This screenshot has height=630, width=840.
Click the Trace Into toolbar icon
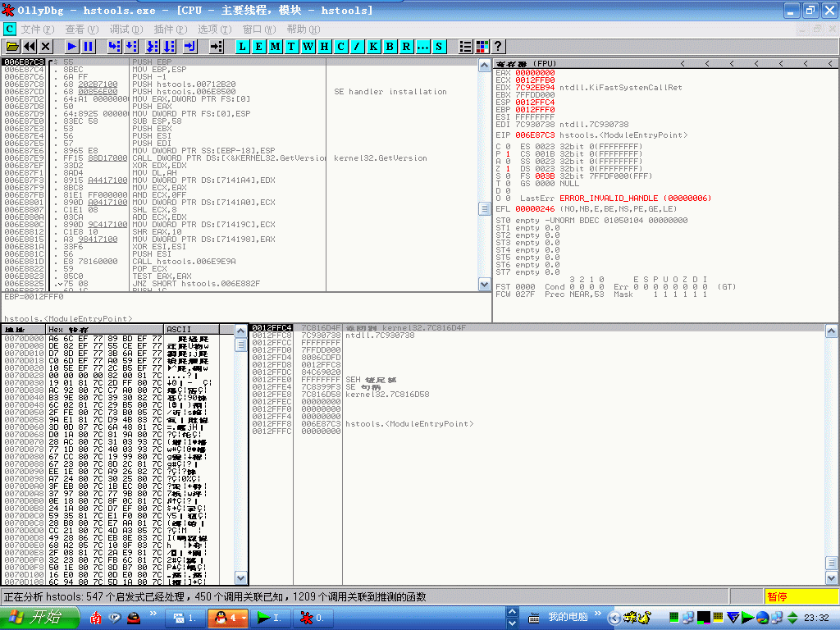153,47
